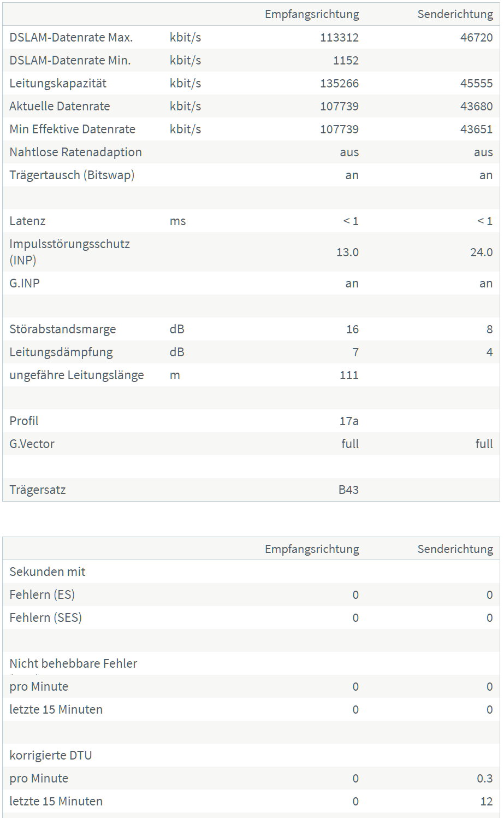Click the Nahtlose Ratenadaption label
Screen dimensions: 504x818
75,152
